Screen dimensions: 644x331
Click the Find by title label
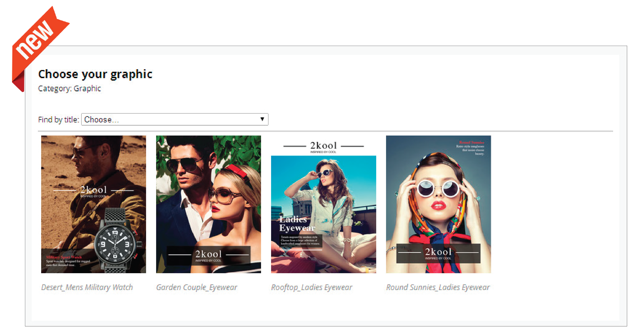click(x=58, y=120)
